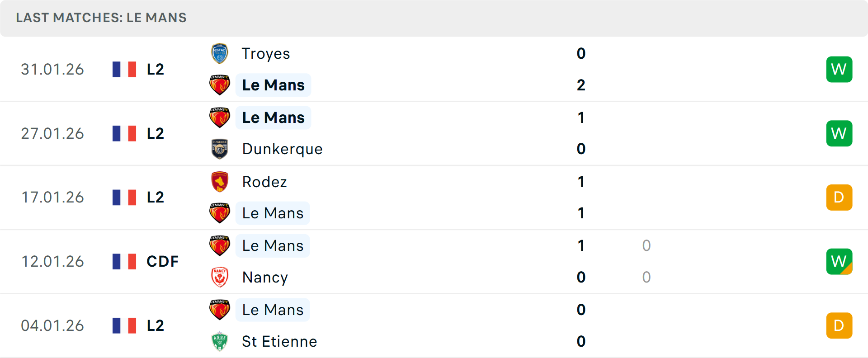Select the St Etienne team name
This screenshot has width=868, height=358.
click(279, 341)
